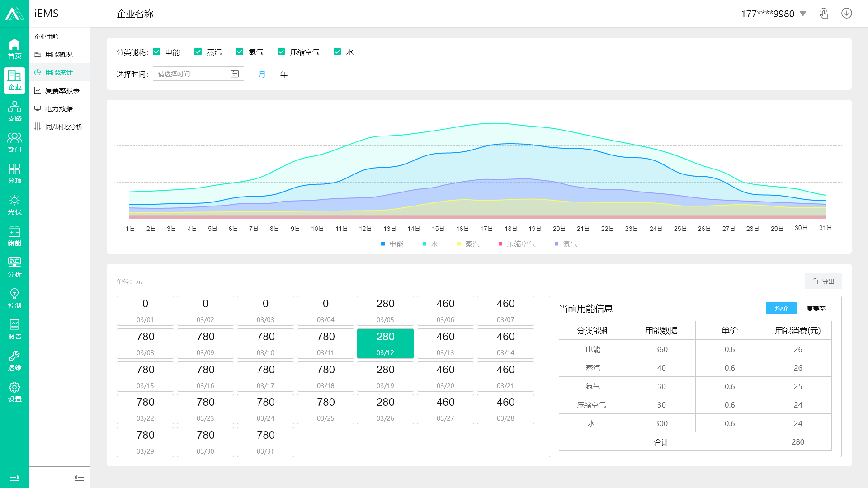Open the 分析 analysis icon
The image size is (868, 488).
[14, 267]
